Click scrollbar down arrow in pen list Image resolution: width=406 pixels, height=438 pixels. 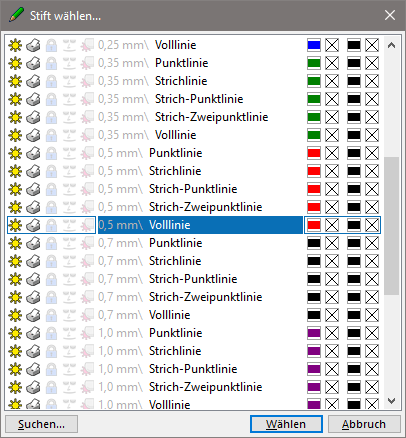[x=392, y=401]
